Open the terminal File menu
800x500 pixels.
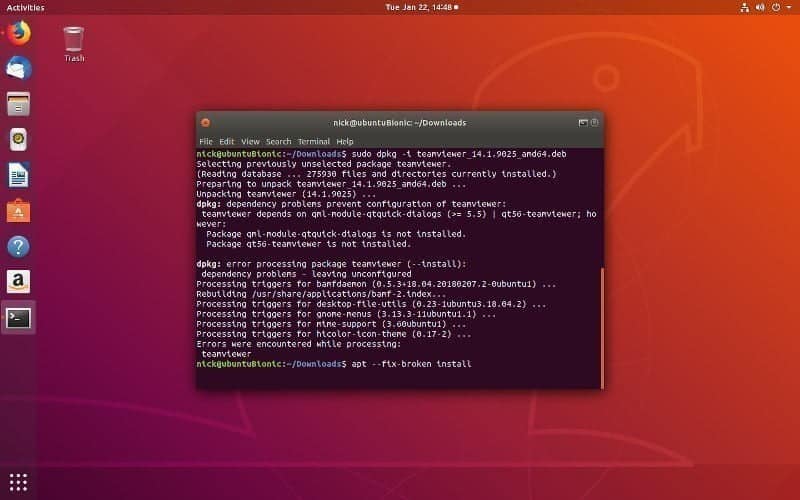click(206, 141)
